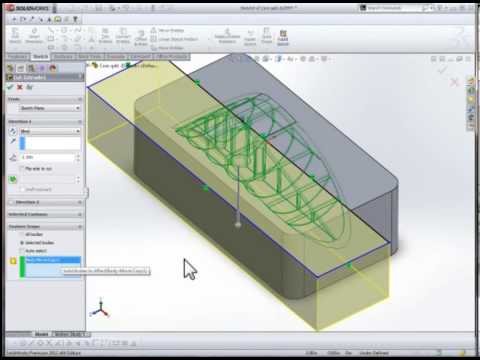Expand the Direction 2 section chevron

(x=80, y=202)
